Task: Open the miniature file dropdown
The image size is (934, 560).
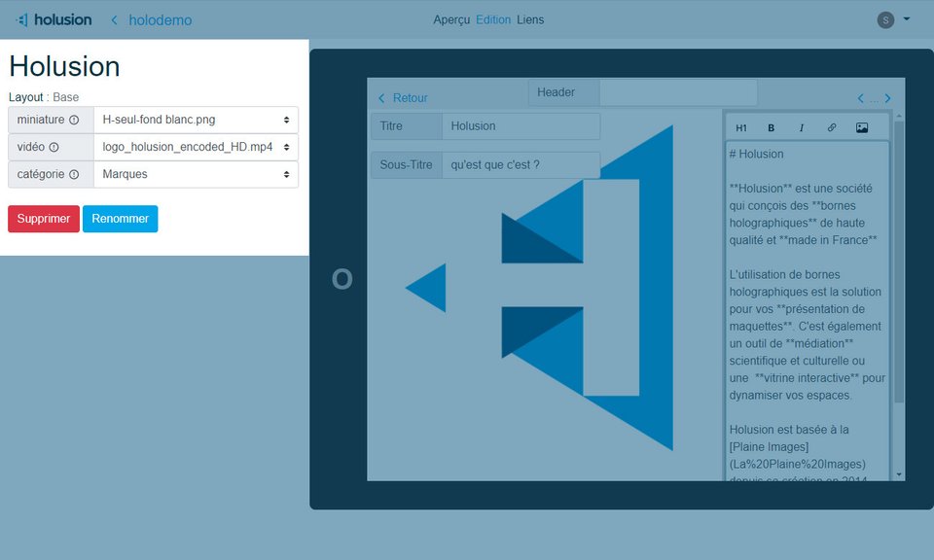Action: coord(196,120)
